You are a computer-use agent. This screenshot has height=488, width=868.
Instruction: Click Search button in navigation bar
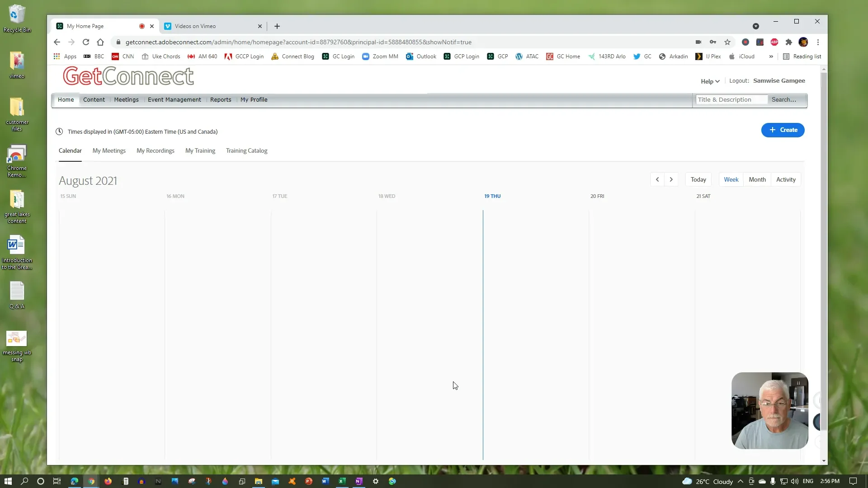(783, 99)
